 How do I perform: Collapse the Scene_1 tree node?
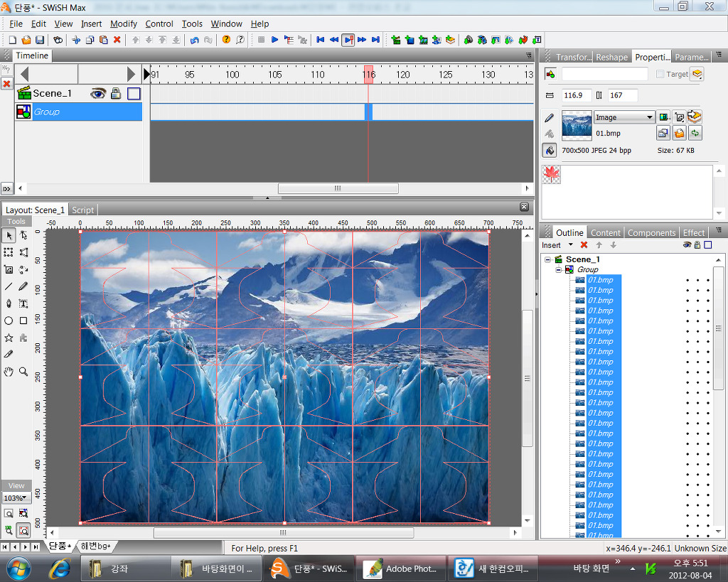pos(548,259)
